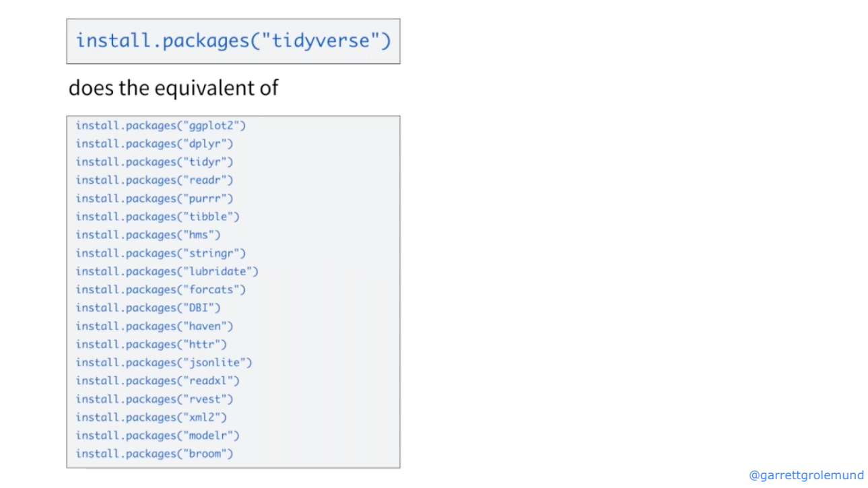868x488 pixels.
Task: Select the install.packages("readxl") line
Action: pos(158,381)
